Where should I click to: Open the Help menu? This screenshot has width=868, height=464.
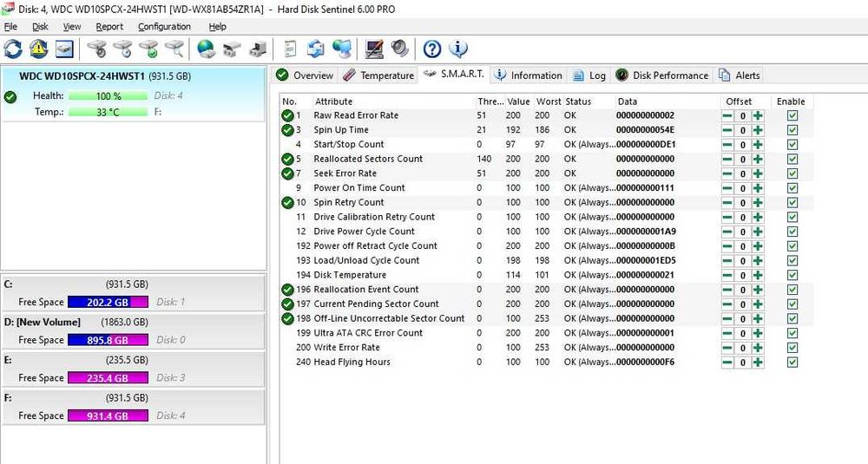[218, 27]
